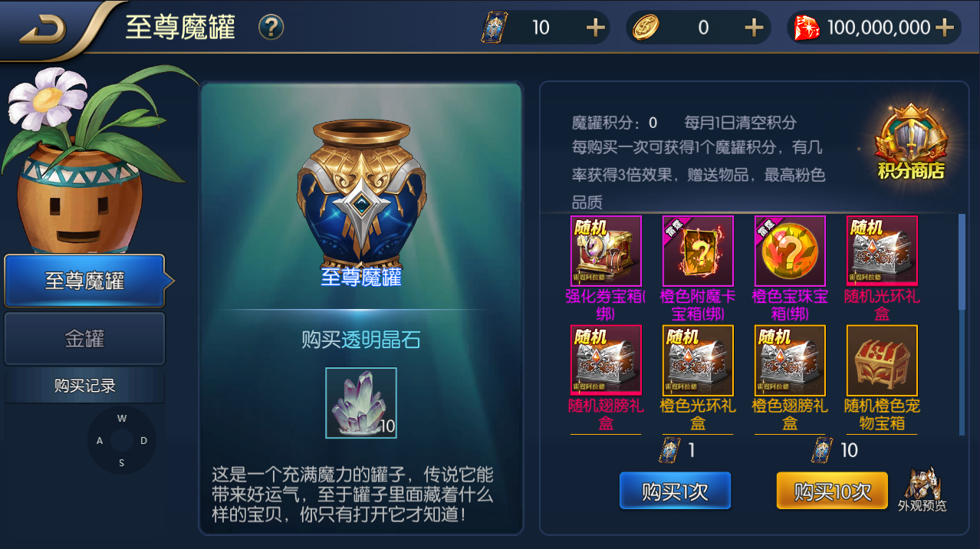This screenshot has width=980, height=549.
Task: Tap the 橙色宝珠宝箱 reward icon
Action: [790, 251]
